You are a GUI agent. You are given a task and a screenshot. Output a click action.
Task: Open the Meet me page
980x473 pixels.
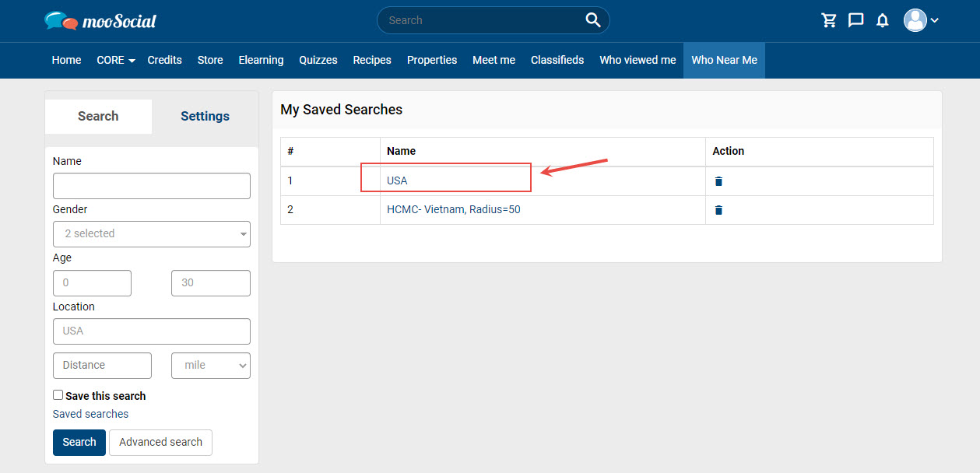(x=494, y=60)
